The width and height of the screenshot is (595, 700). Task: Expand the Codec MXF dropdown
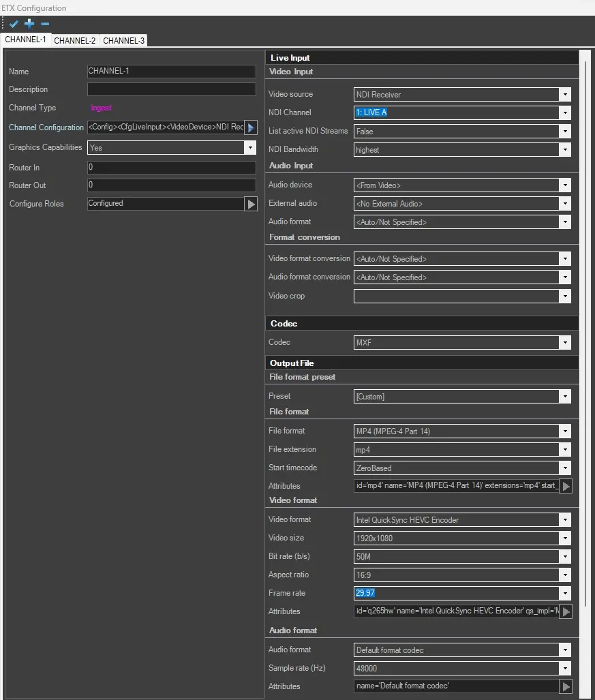(x=564, y=343)
